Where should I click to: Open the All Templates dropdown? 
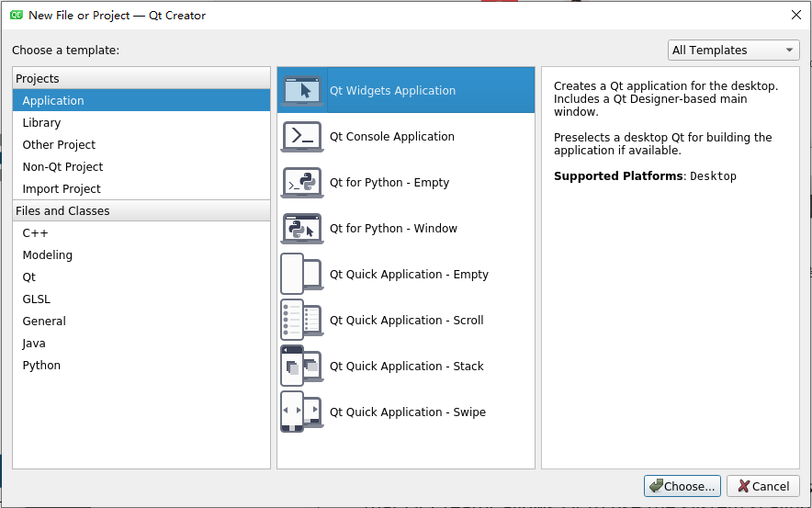point(733,51)
